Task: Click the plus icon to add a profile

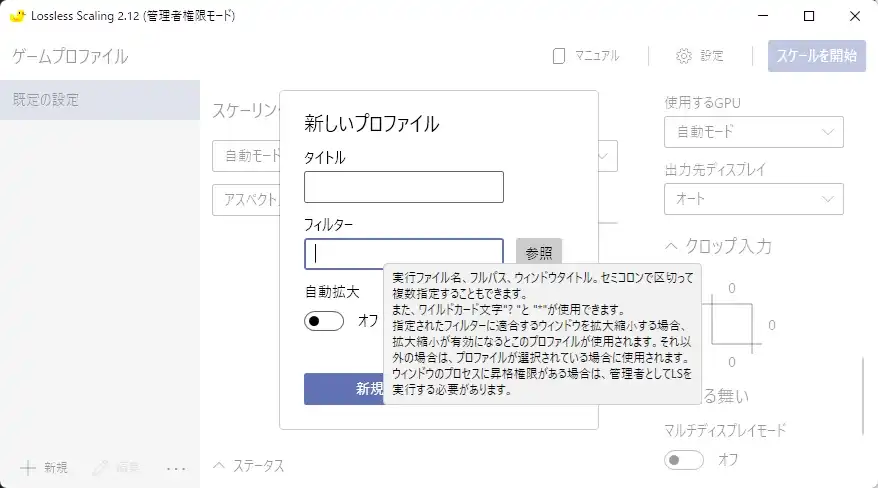Action: 28,467
